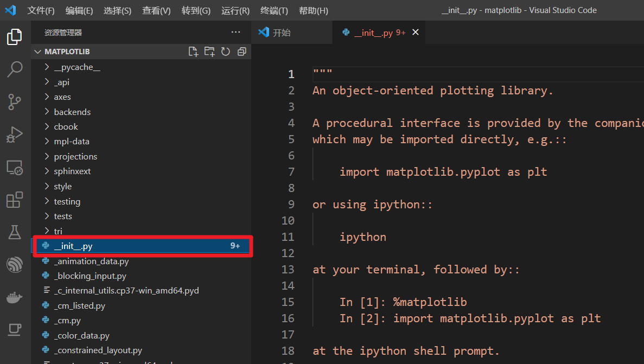The image size is (644, 364).
Task: Click 'An object-oriented plotting library.' on line 2
Action: pos(433,91)
